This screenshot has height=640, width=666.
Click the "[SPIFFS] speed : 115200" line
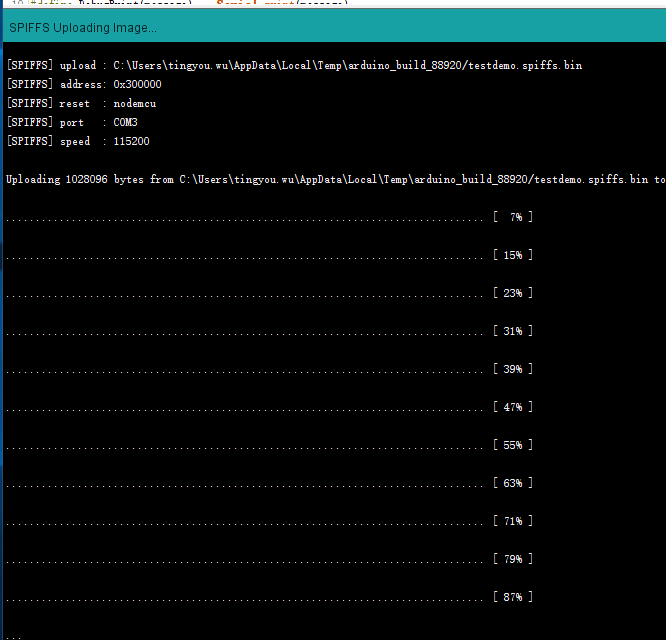click(x=78, y=141)
